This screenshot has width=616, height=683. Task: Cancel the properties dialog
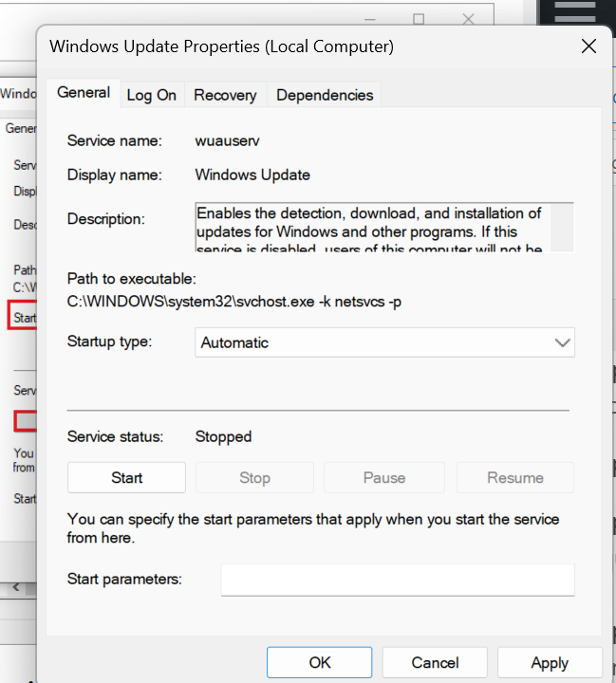[435, 662]
